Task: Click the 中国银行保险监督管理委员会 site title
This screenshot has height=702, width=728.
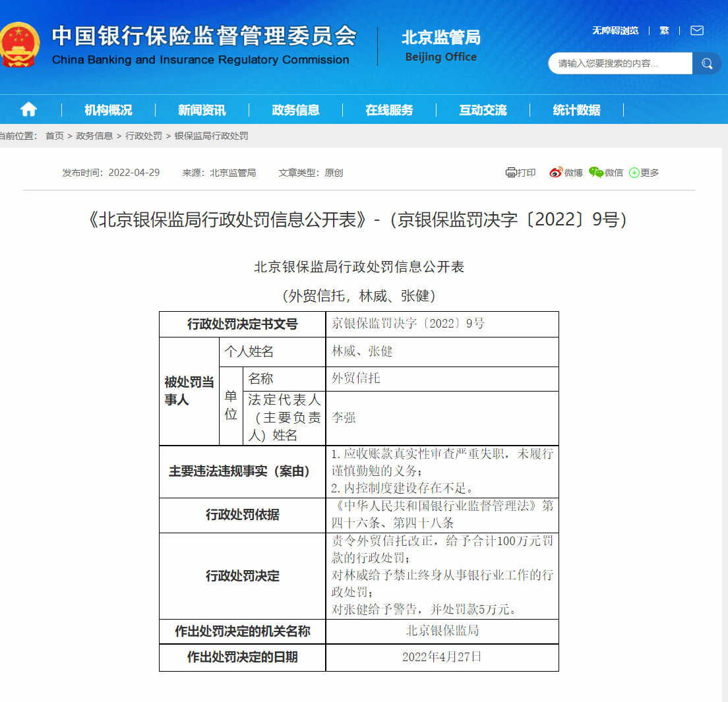Action: click(x=204, y=36)
